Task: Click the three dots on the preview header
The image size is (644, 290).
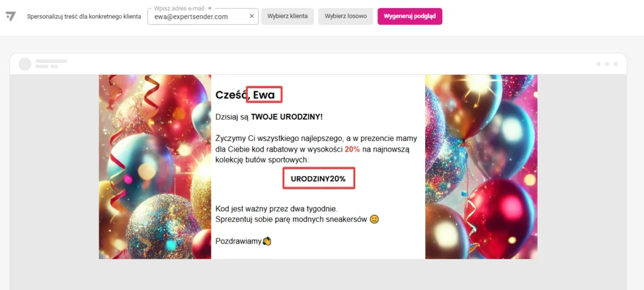Action: [607, 64]
